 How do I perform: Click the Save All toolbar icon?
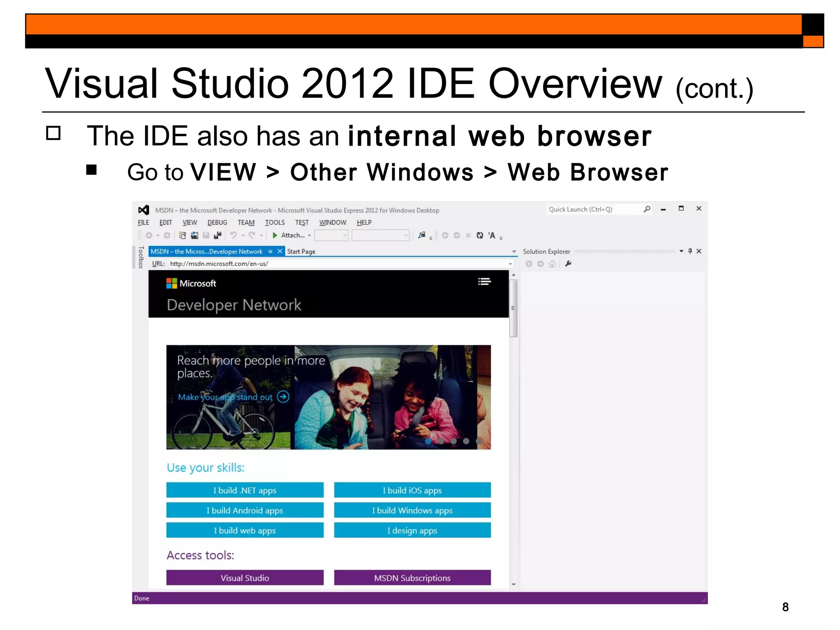217,235
